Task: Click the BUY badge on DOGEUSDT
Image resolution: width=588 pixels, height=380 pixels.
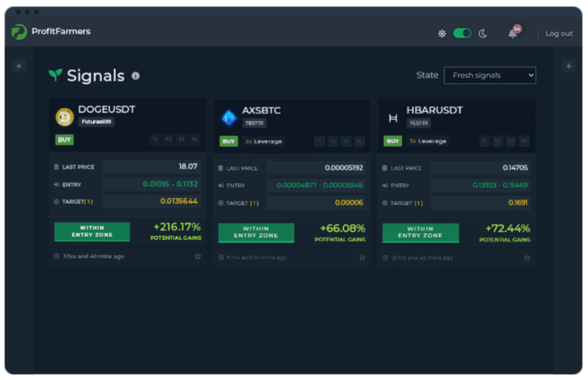Action: click(64, 140)
